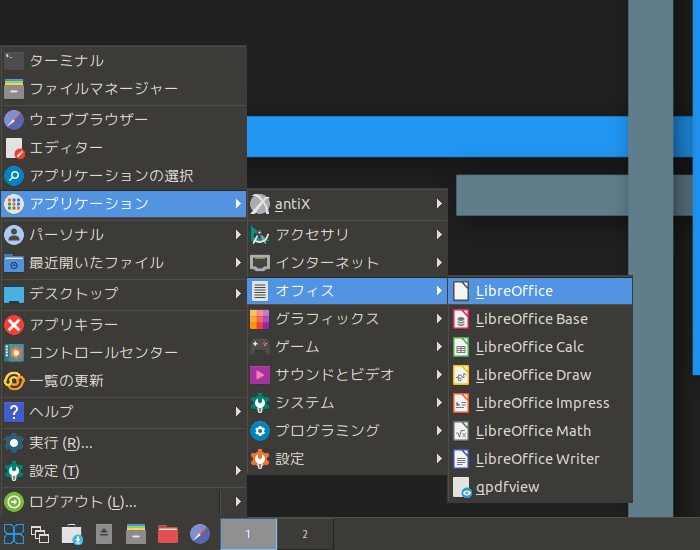Click the taskbar web browser compass icon

click(x=200, y=534)
